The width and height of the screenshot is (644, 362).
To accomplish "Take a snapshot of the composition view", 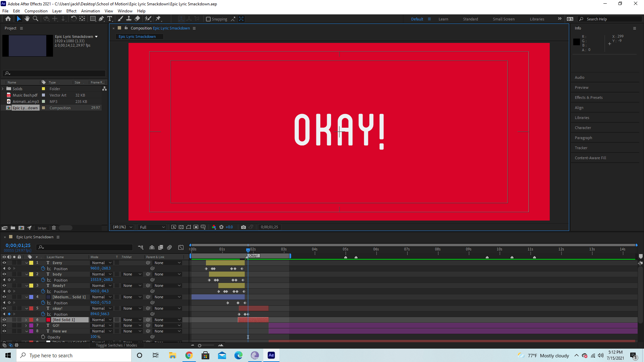I will coord(244,227).
